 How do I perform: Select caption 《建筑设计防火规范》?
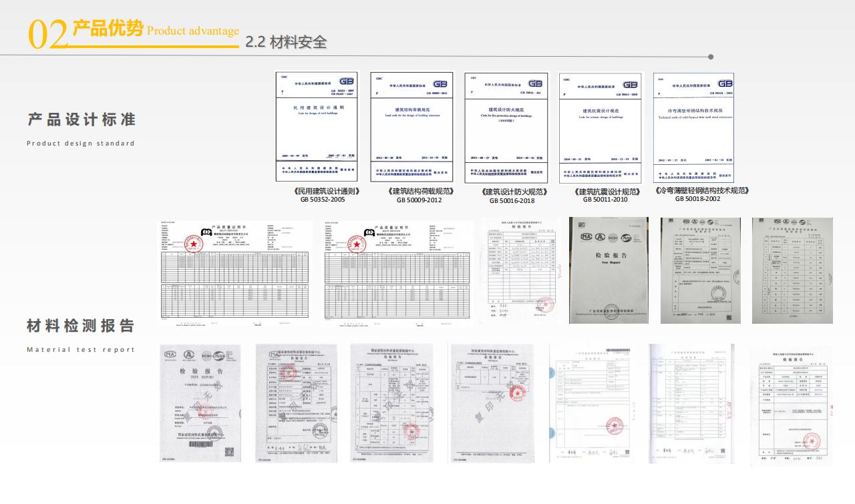coord(513,192)
